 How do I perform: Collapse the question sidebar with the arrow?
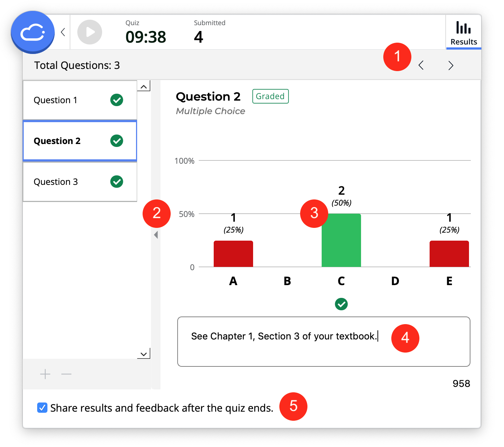[156, 234]
